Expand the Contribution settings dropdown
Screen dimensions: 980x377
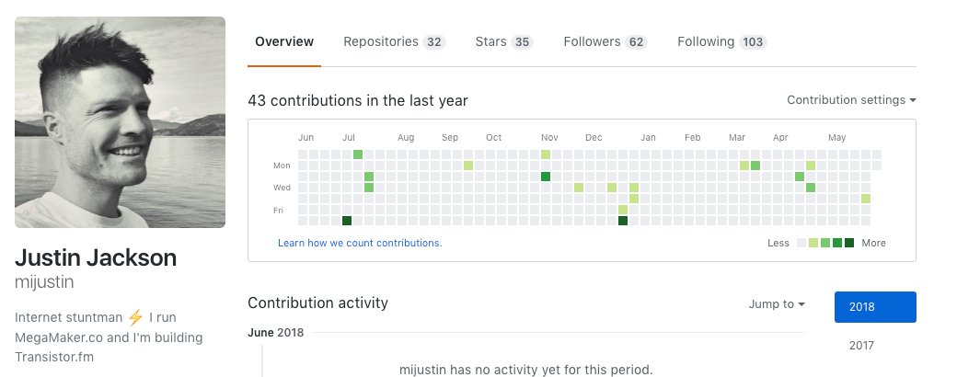tap(851, 100)
